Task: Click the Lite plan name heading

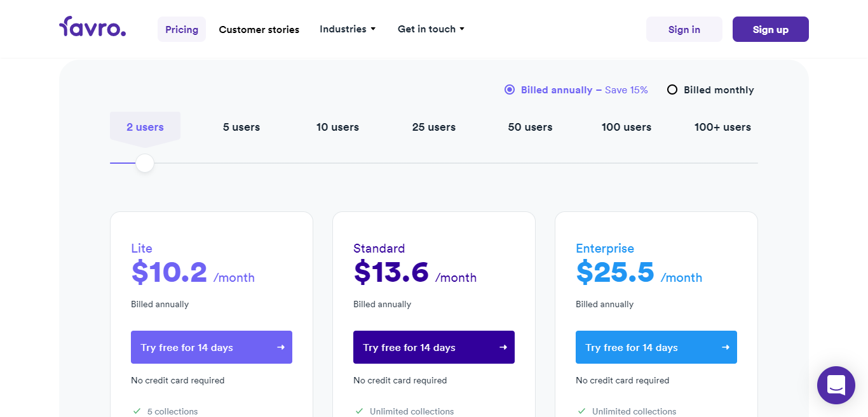Action: click(142, 248)
